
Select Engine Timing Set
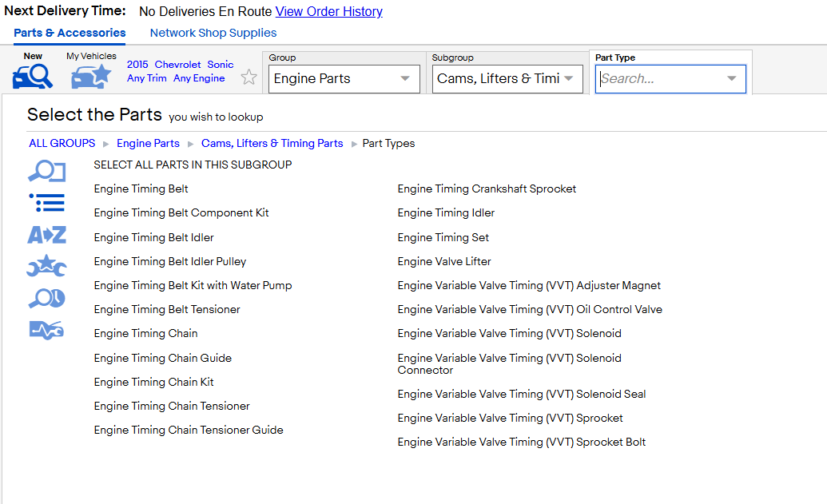(443, 238)
